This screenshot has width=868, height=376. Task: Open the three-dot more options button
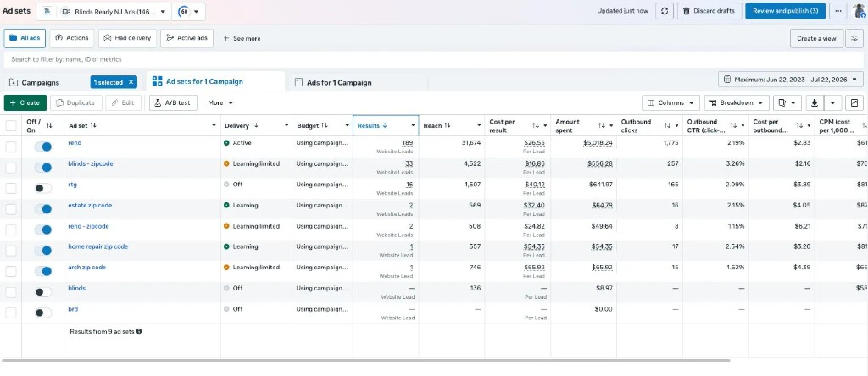[838, 11]
